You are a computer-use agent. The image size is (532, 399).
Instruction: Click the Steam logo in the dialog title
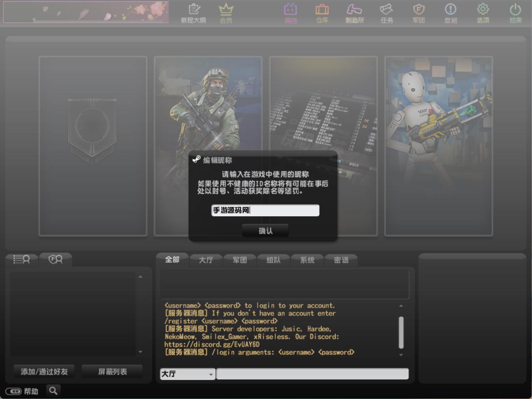click(197, 159)
